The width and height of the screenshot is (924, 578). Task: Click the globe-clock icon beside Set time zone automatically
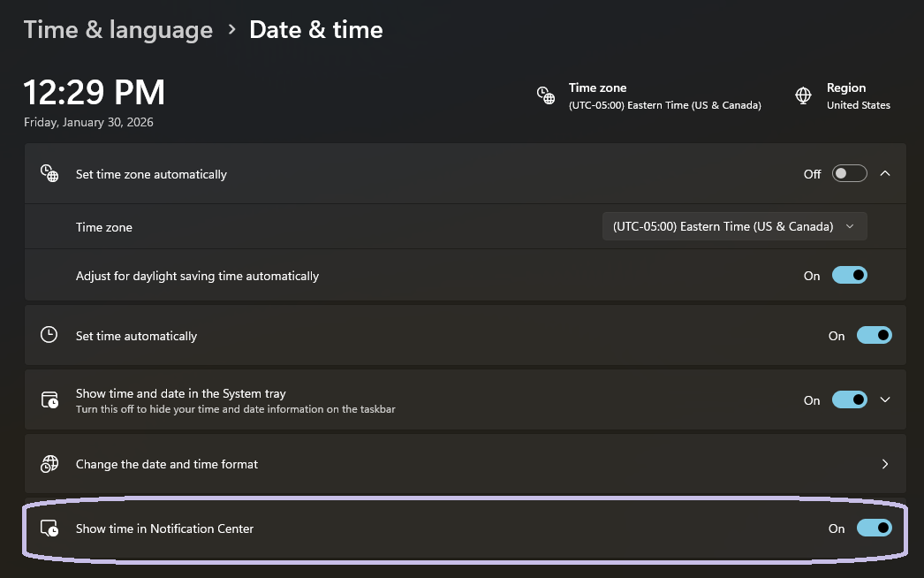[49, 173]
